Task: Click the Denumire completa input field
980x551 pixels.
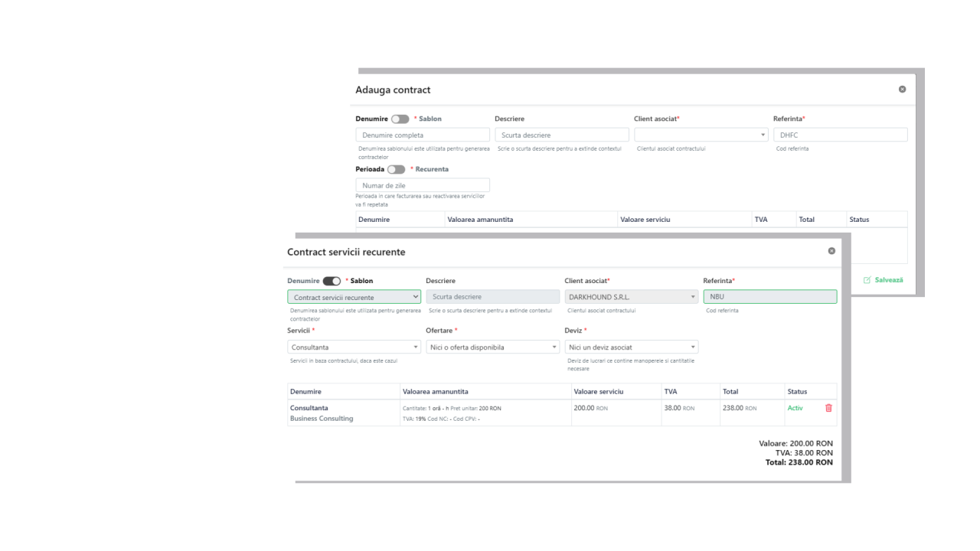Action: coord(423,135)
